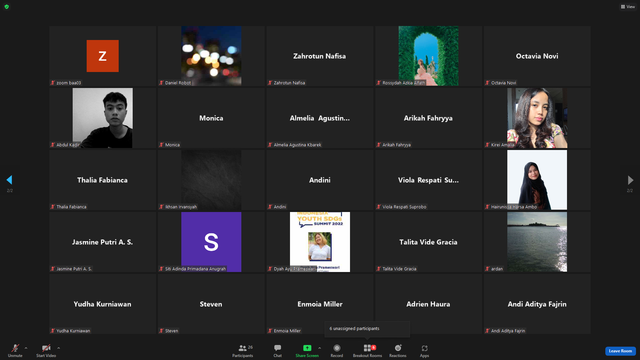Select Thalia Fabianca's participant tile
640x360 pixels.
(102, 180)
